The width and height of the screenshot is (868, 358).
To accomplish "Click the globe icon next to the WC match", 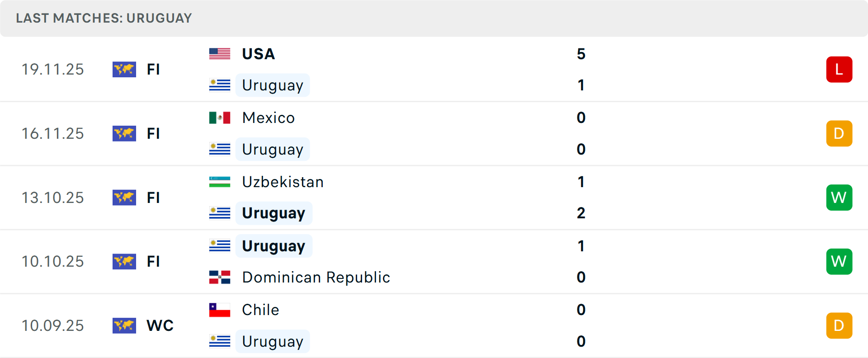I will tap(124, 325).
